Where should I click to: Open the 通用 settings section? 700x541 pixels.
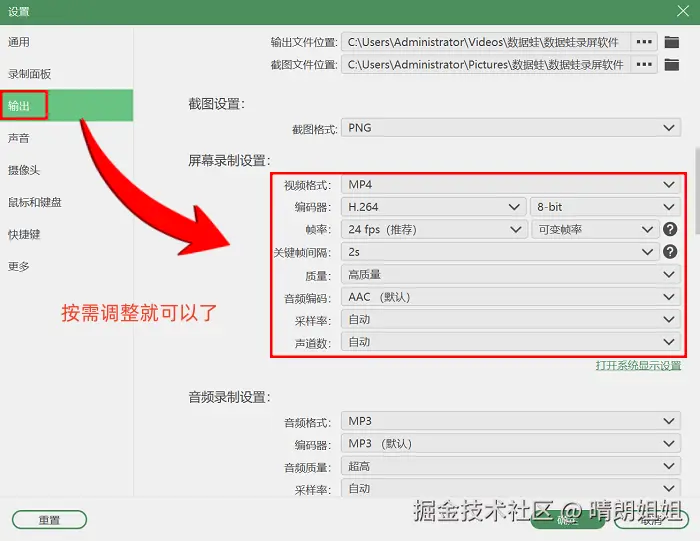67,42
